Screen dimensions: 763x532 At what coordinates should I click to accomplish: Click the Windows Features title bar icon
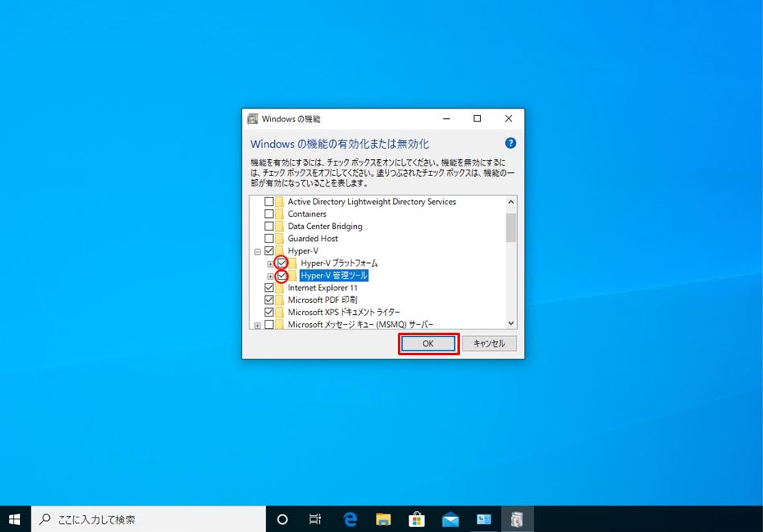pyautogui.click(x=252, y=119)
